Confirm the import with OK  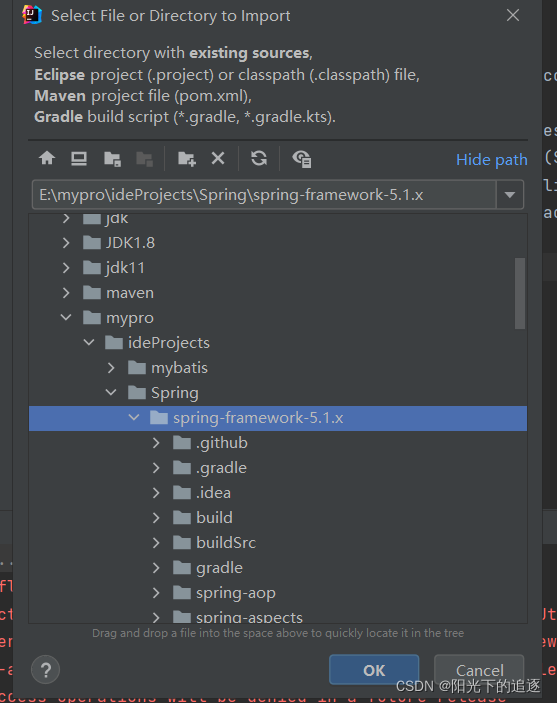pos(374,670)
